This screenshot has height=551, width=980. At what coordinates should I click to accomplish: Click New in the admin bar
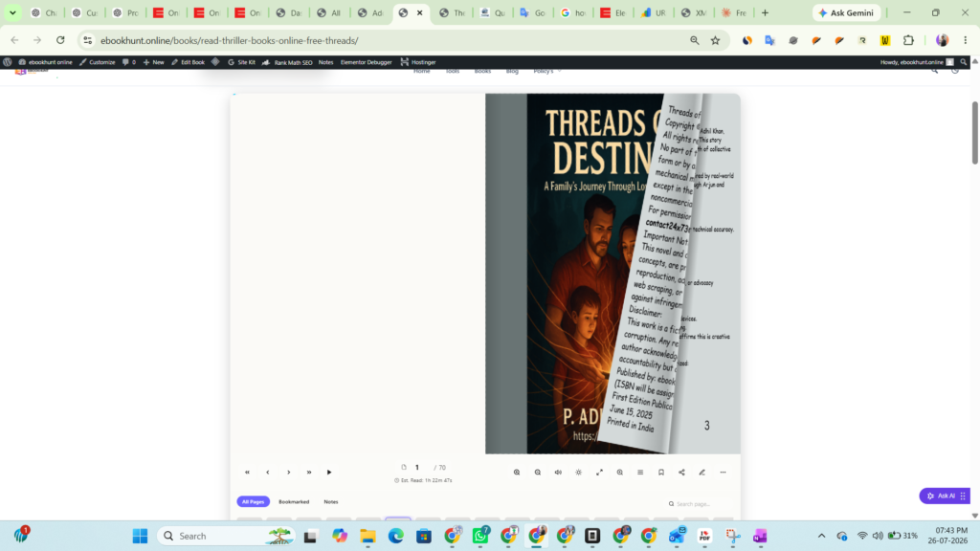pyautogui.click(x=154, y=62)
